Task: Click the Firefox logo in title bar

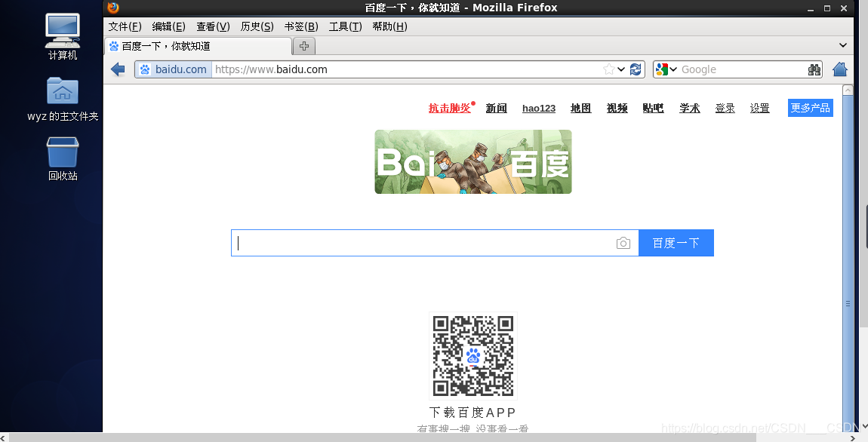Action: click(x=113, y=8)
